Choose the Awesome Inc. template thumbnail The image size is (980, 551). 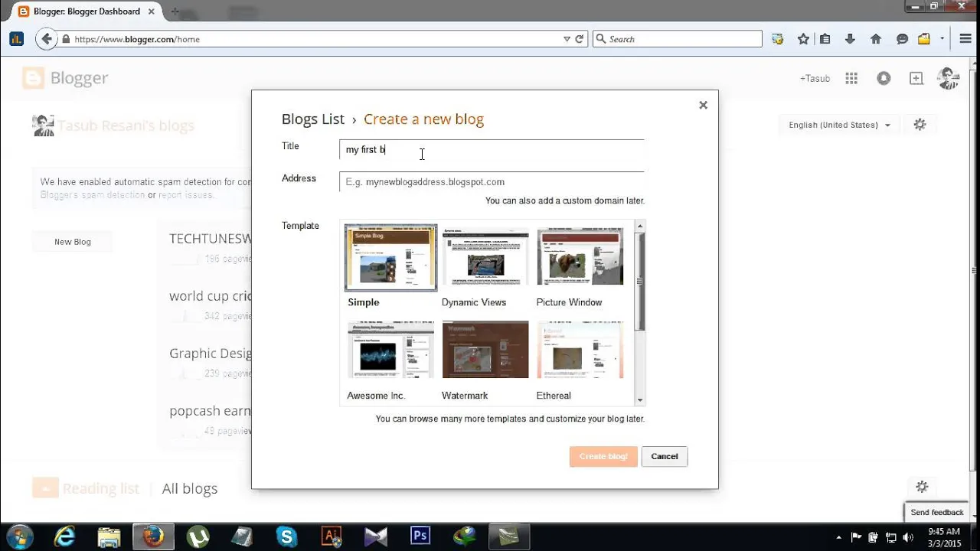(x=390, y=350)
